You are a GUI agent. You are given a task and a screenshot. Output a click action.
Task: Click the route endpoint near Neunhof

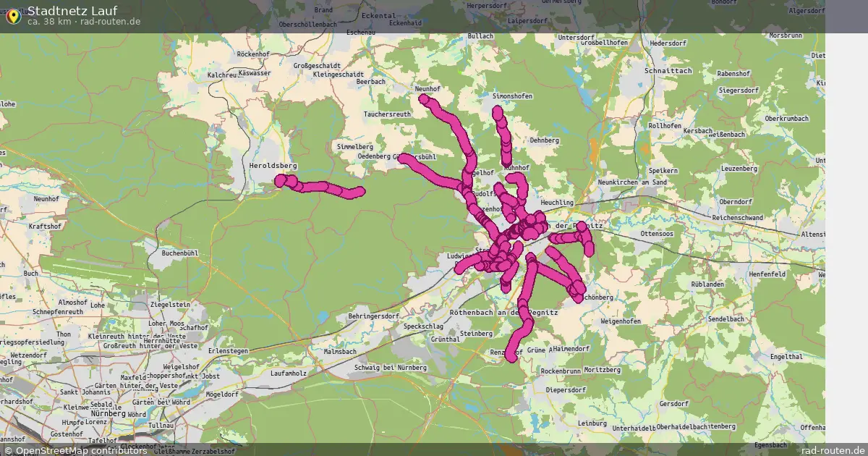[x=425, y=98]
